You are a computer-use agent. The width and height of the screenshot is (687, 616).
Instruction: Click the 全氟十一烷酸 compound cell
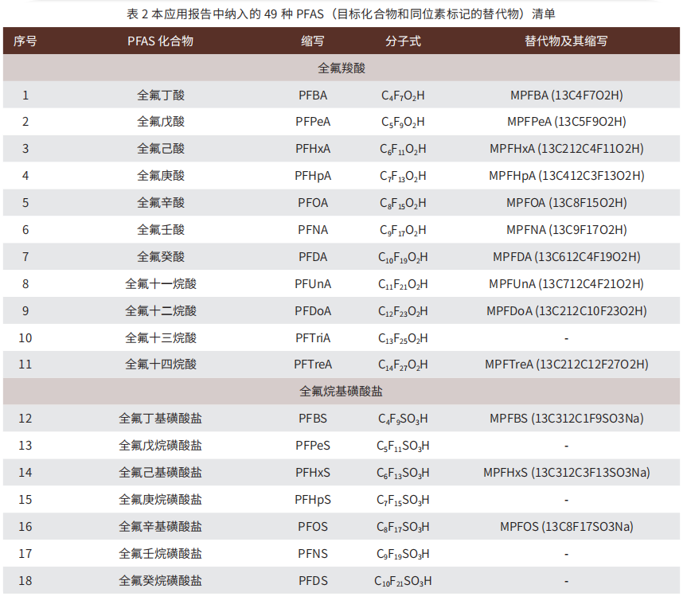(x=160, y=284)
